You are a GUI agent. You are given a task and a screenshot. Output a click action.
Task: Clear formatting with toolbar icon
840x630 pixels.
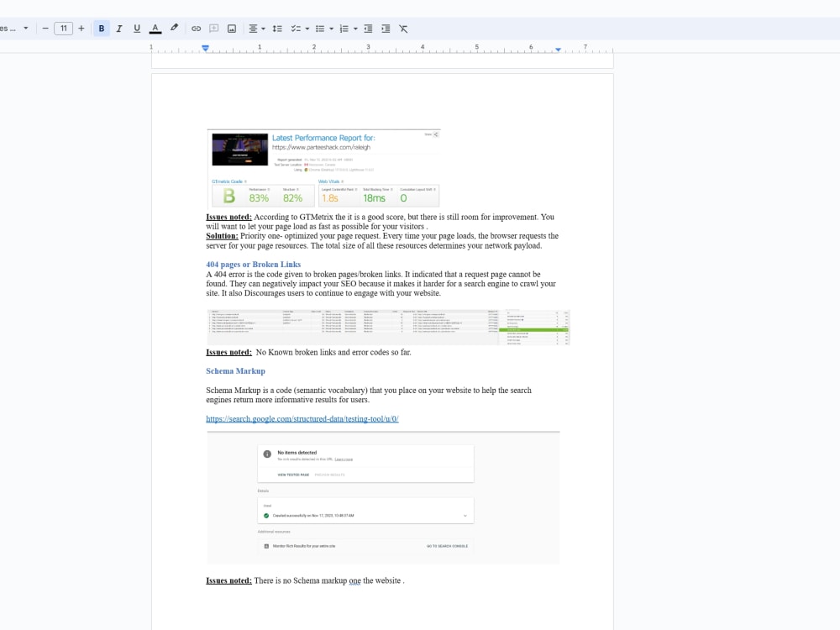pyautogui.click(x=403, y=29)
